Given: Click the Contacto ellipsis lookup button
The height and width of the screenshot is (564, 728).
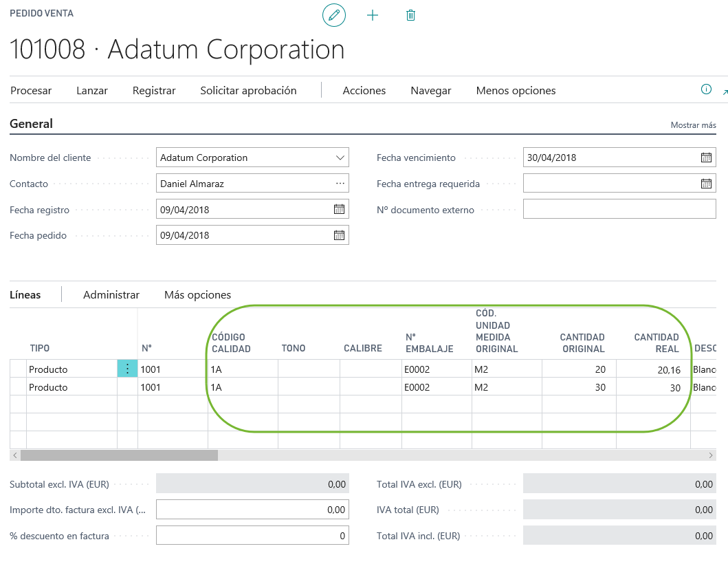Looking at the screenshot, I should tap(340, 184).
